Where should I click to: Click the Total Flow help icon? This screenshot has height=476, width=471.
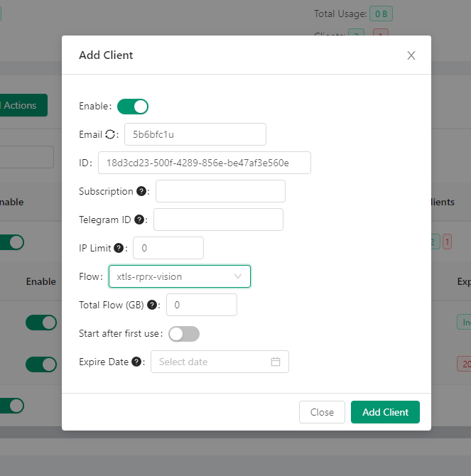pyautogui.click(x=152, y=305)
